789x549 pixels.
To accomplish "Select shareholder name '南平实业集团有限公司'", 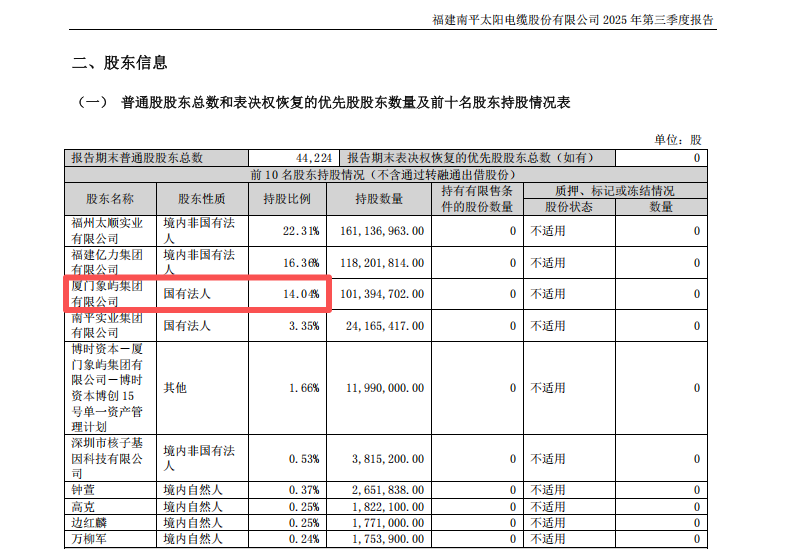I will 107,326.
